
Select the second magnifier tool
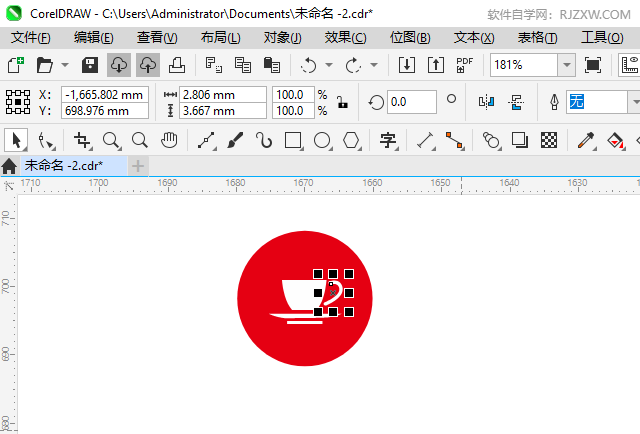[x=140, y=140]
